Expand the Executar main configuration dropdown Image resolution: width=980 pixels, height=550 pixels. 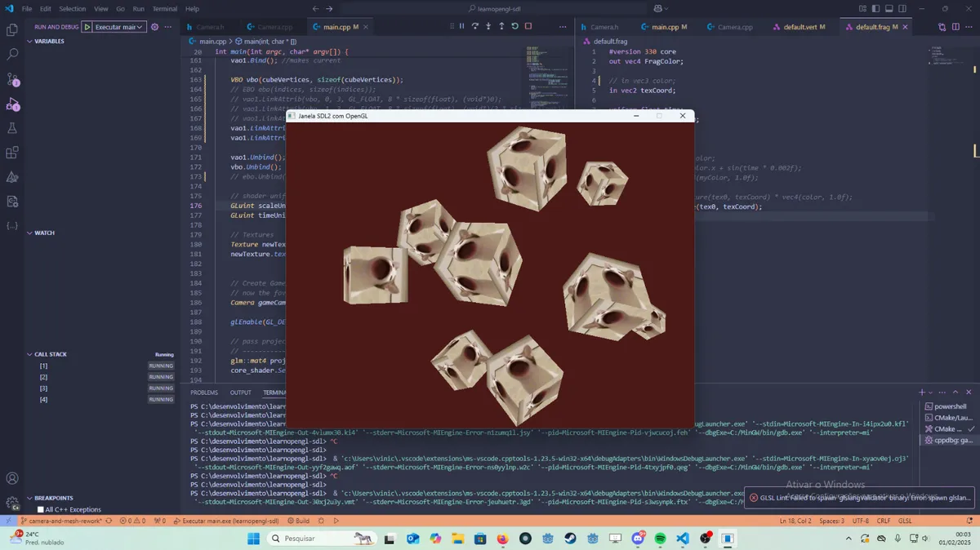pos(139,26)
